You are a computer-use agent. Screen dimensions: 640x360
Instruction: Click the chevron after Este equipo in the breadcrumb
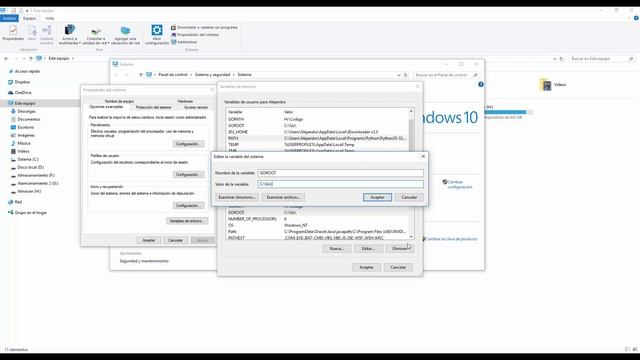73,59
